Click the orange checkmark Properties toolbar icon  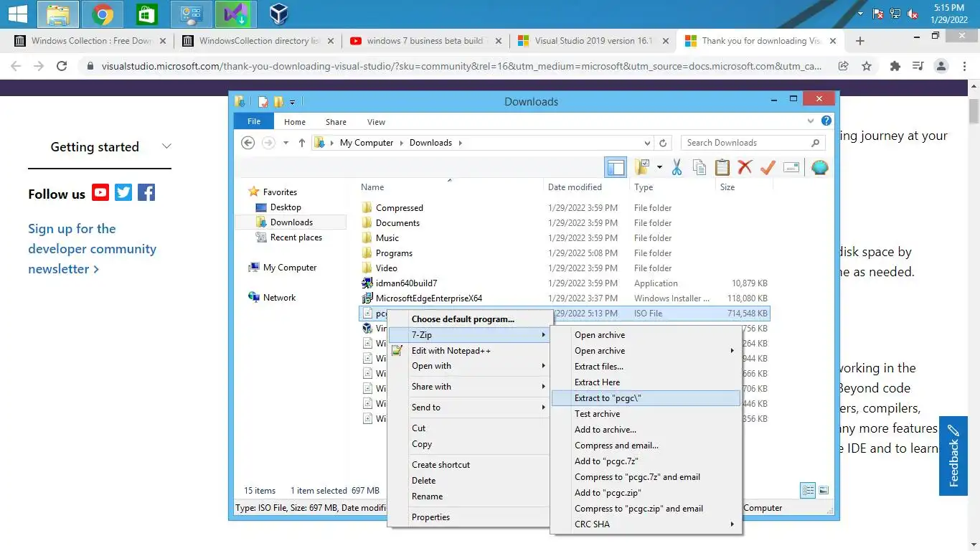click(x=768, y=167)
